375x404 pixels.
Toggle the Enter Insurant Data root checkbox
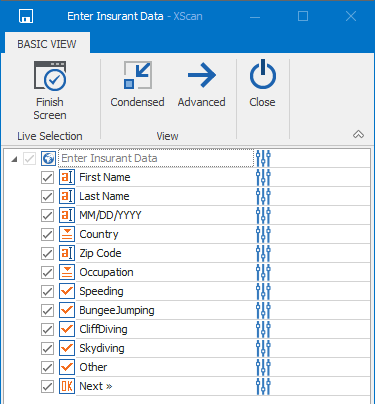pos(29,158)
